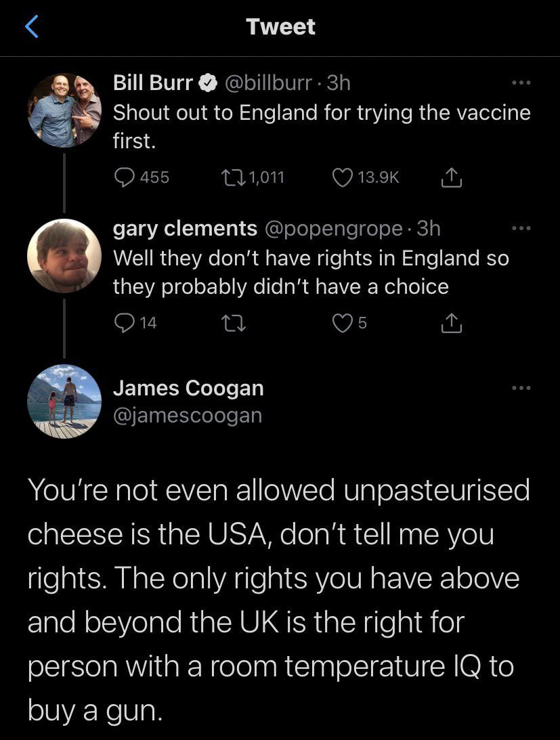
Task: Open Bill Burr's profile picture
Action: (64, 111)
